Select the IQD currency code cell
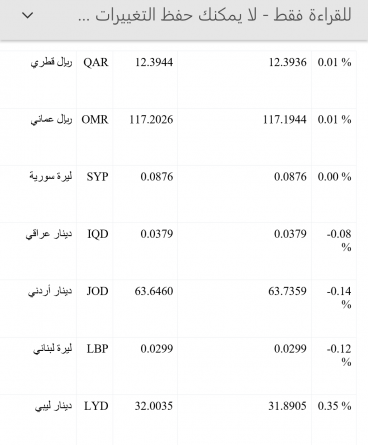The height and width of the screenshot is (445, 368). (95, 251)
